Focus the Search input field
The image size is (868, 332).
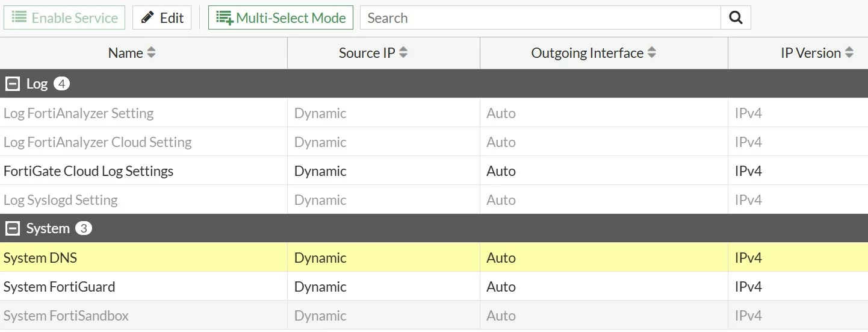click(540, 18)
